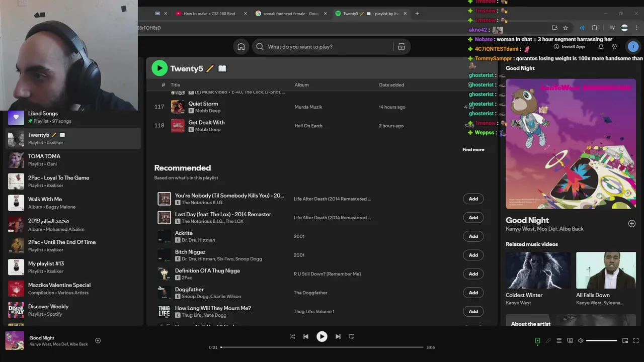Switch to How to make a CS2 180 Bind tab
Viewport: 644px width, 362px height.
click(x=210, y=14)
